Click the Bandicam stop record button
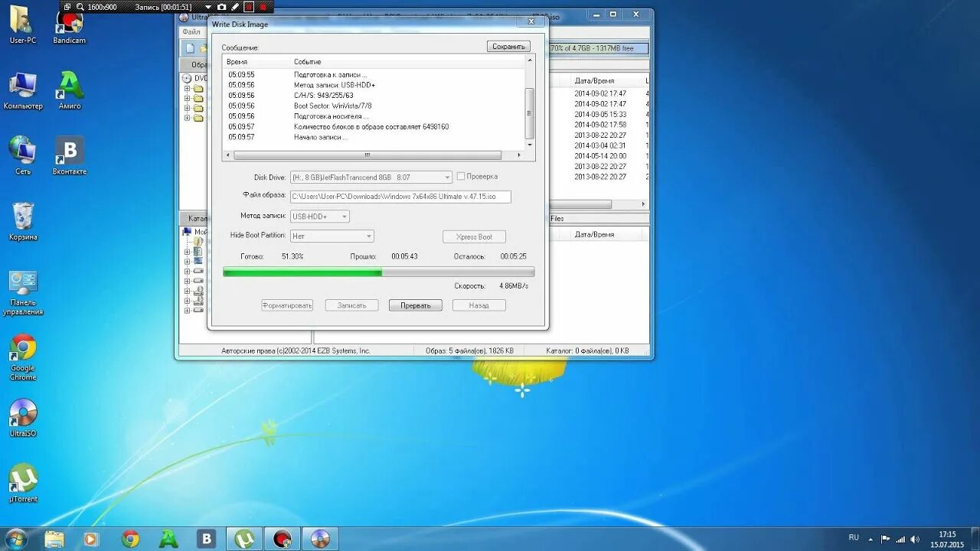Screen dimensions: 980x551 pyautogui.click(x=264, y=7)
